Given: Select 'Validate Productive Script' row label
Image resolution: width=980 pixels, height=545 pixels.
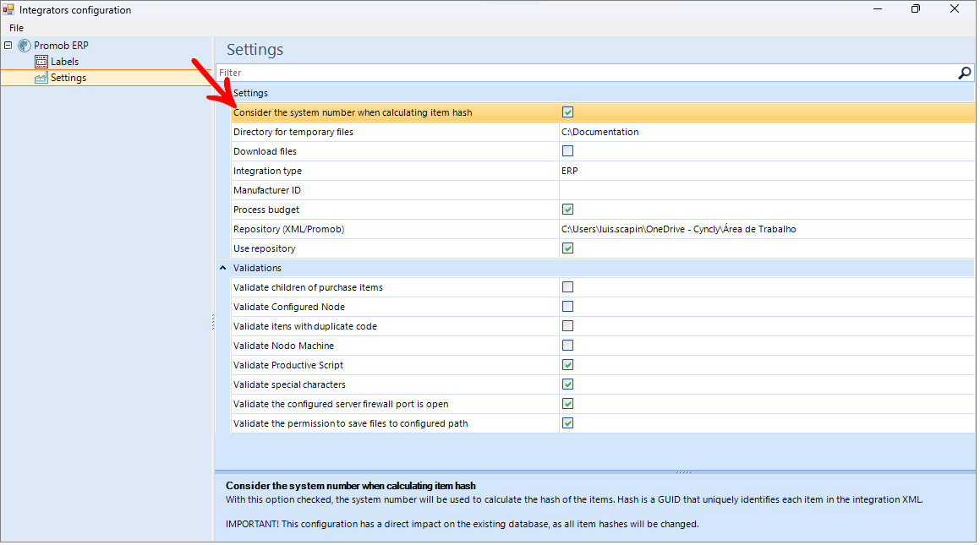Looking at the screenshot, I should [x=288, y=365].
